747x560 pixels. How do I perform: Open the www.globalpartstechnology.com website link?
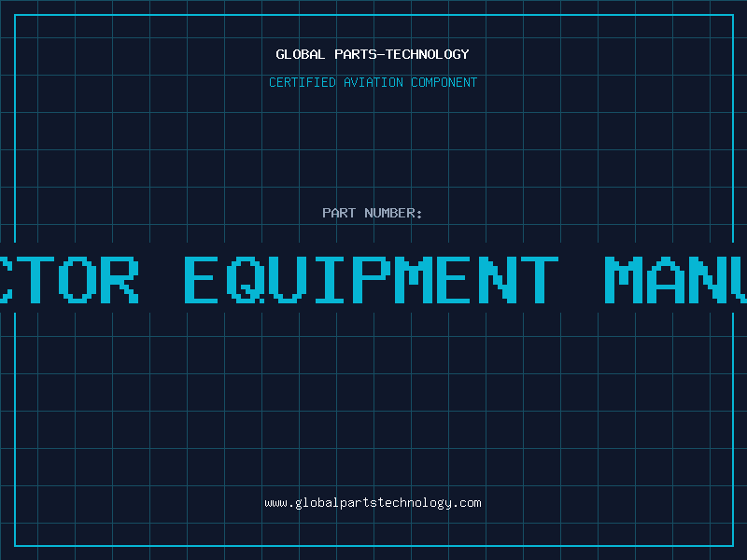(373, 503)
